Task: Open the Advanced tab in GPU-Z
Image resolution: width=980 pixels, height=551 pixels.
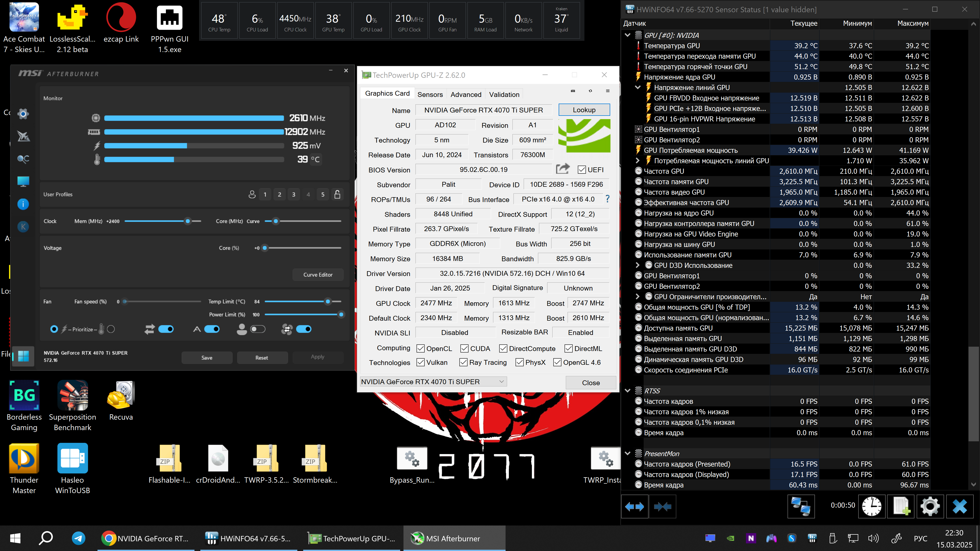Action: [466, 94]
